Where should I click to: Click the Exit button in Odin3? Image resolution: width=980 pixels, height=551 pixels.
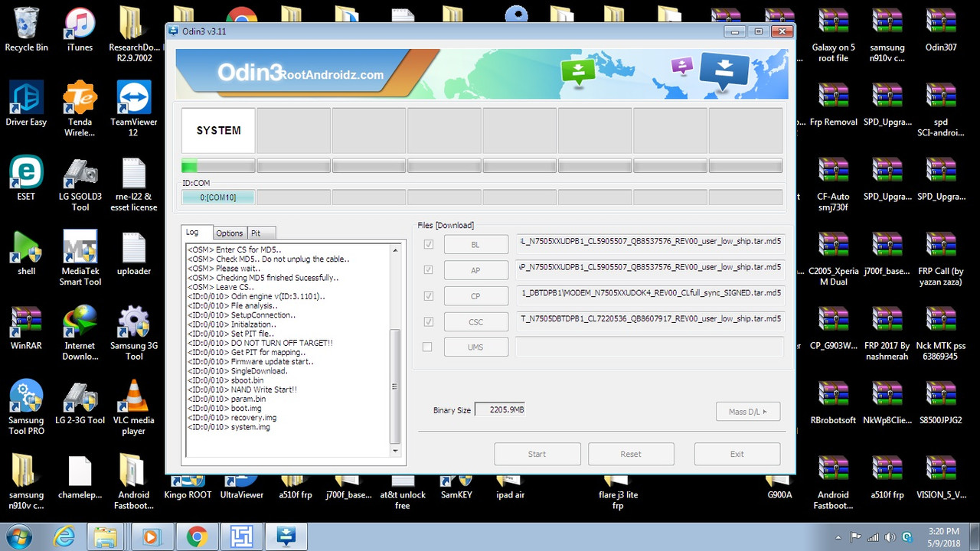pos(737,454)
